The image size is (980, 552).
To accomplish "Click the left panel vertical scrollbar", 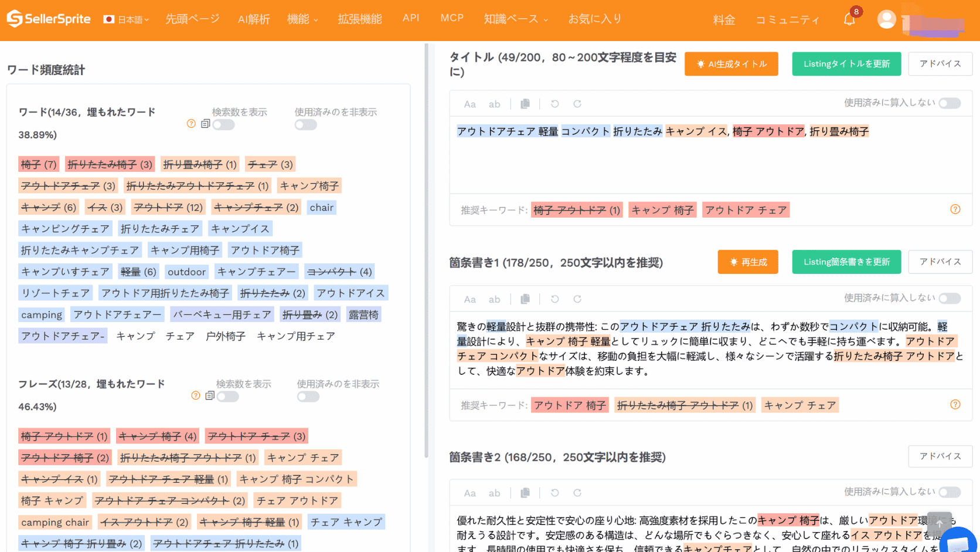I will pos(426,250).
